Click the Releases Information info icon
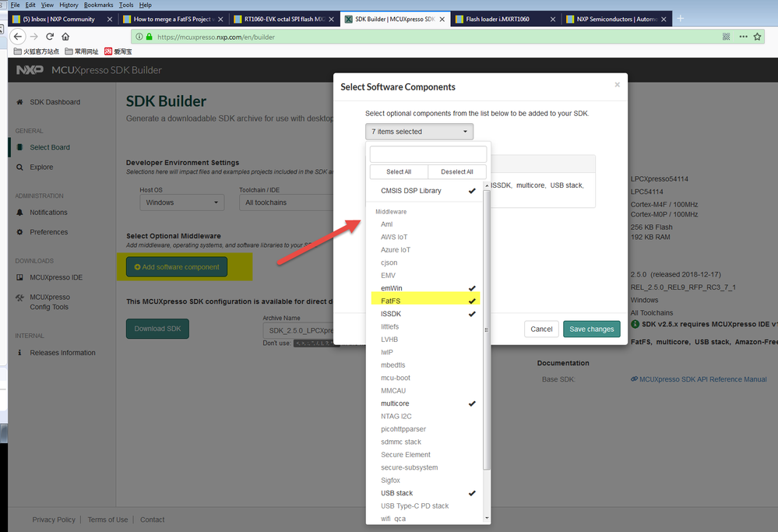The height and width of the screenshot is (532, 778). 19,353
